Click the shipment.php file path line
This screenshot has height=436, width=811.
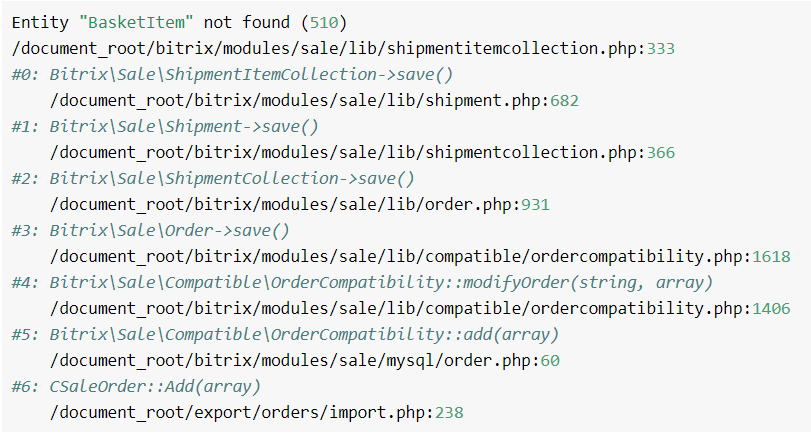314,100
